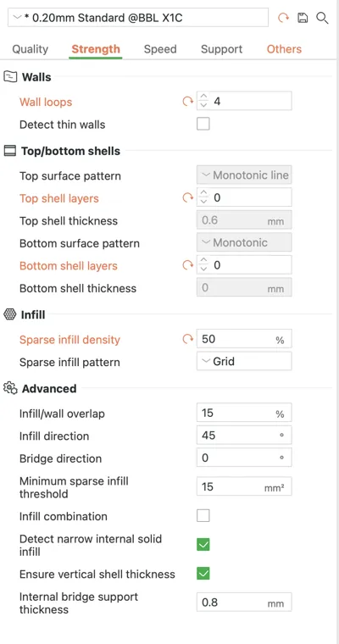Open the Sparse infill pattern Grid dropdown
Image resolution: width=339 pixels, height=644 pixels.
point(244,361)
